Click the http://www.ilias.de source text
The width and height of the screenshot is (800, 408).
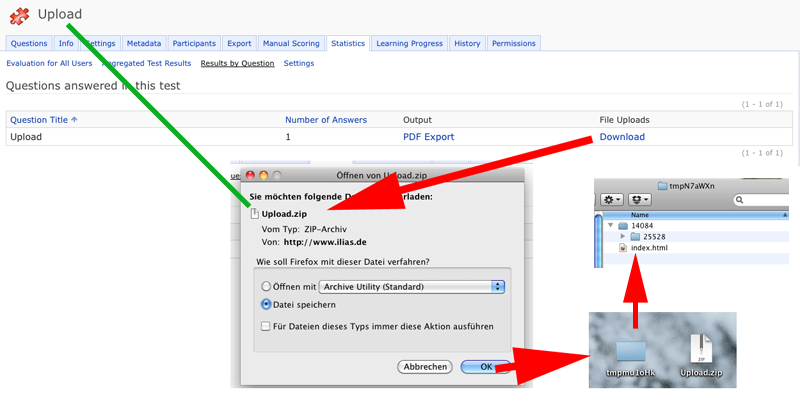click(x=325, y=242)
